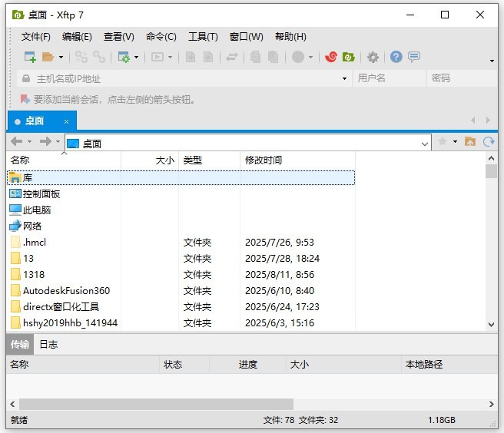The width and height of the screenshot is (504, 433).
Task: Open the 查看(V) menu
Action: (x=118, y=37)
